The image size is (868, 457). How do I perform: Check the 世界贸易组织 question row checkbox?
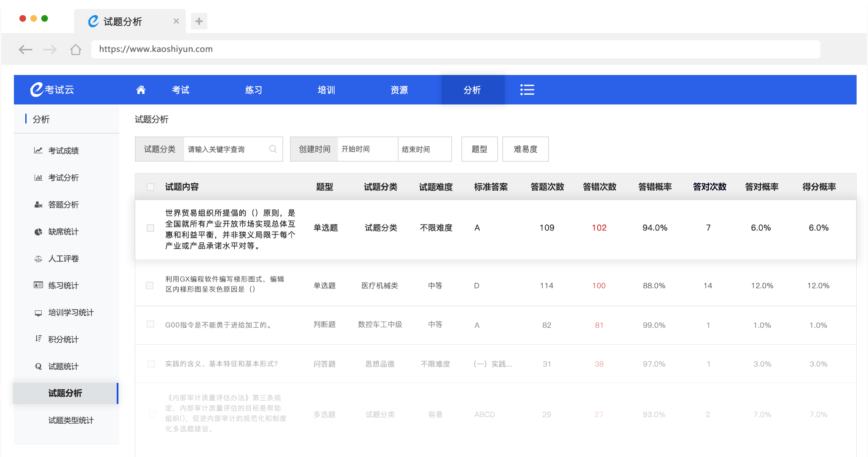[150, 228]
